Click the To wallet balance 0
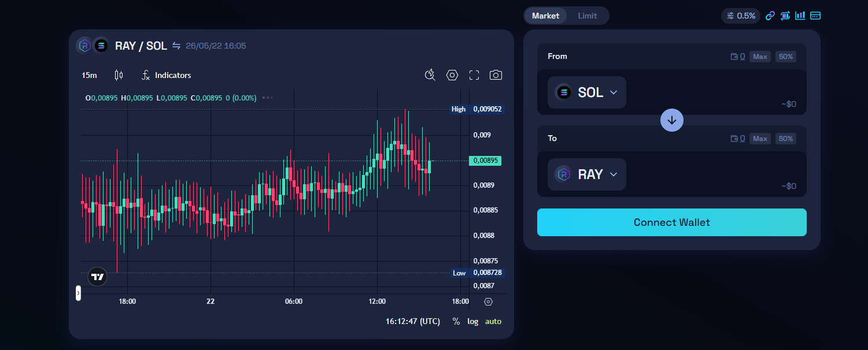This screenshot has height=350, width=868. (x=738, y=139)
